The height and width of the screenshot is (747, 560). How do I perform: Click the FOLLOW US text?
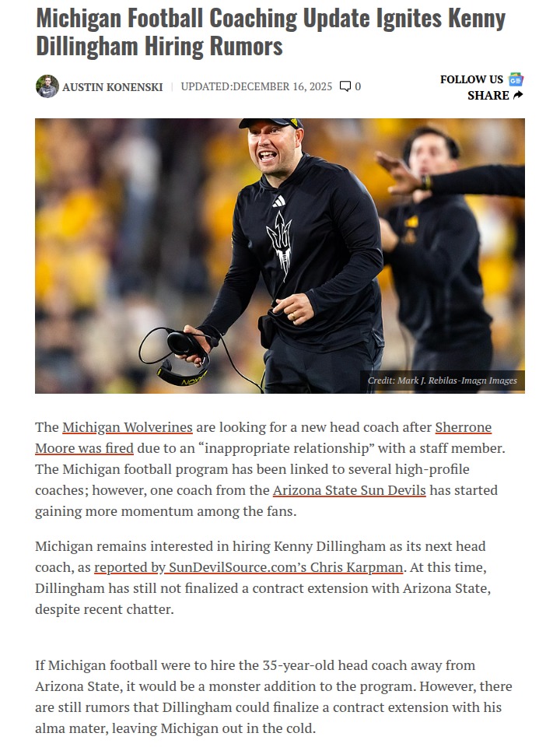click(471, 79)
